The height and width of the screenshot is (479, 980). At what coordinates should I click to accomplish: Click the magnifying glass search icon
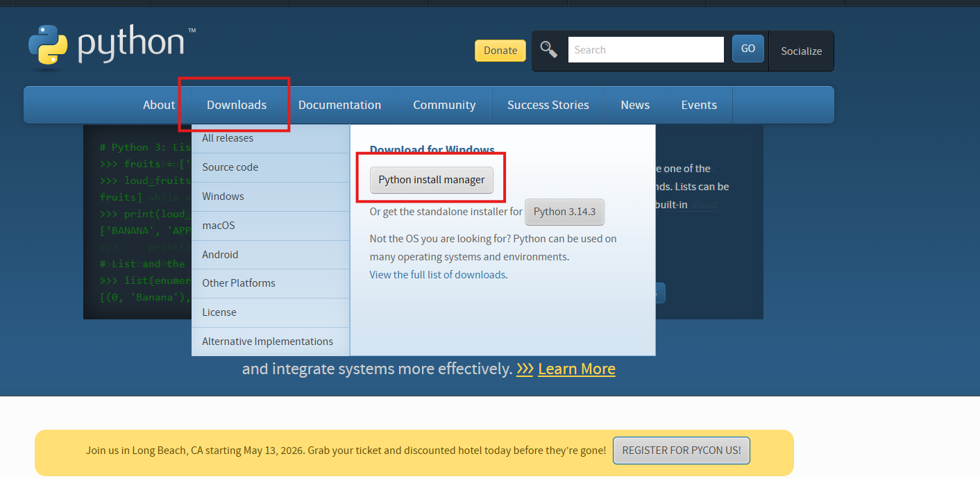point(549,49)
